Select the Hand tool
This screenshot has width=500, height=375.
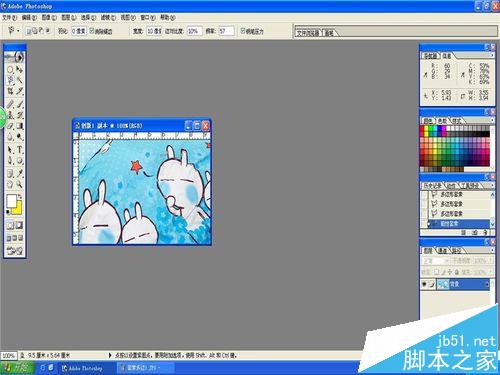(x=10, y=184)
